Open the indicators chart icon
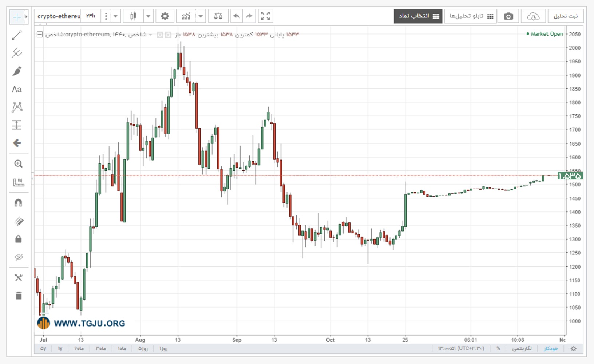The image size is (594, 364). (x=186, y=16)
